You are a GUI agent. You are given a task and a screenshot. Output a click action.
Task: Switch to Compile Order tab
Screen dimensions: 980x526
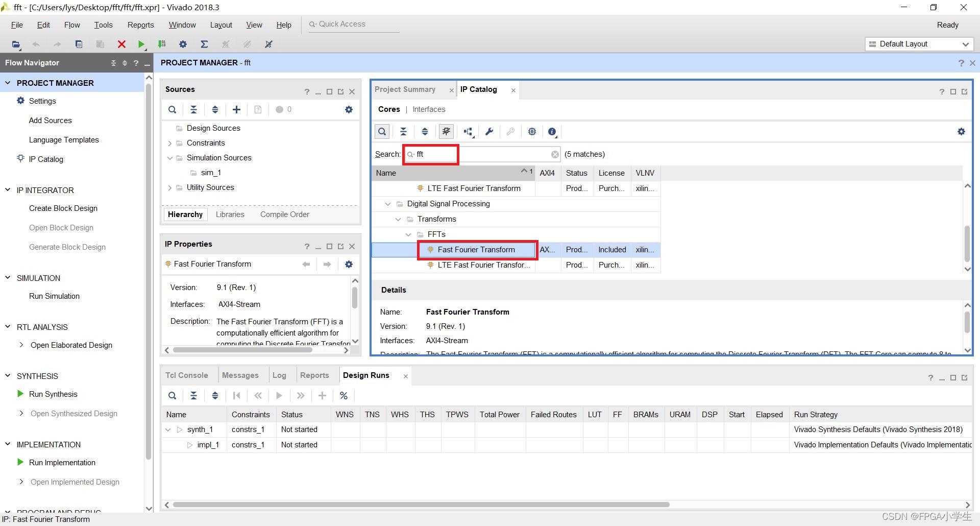[x=284, y=214]
